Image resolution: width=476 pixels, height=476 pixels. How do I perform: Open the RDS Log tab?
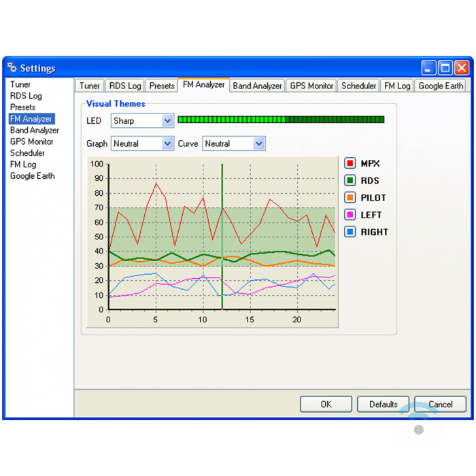tap(125, 86)
